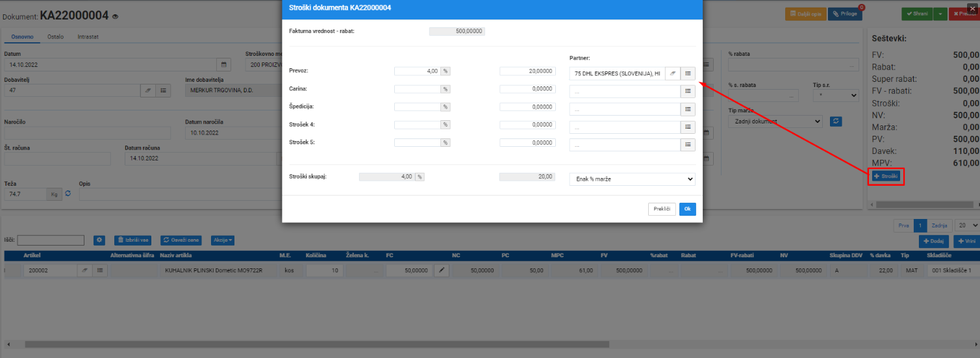980x358 pixels.
Task: Clear Dobavitelj field with the eraser icon
Action: tap(148, 91)
